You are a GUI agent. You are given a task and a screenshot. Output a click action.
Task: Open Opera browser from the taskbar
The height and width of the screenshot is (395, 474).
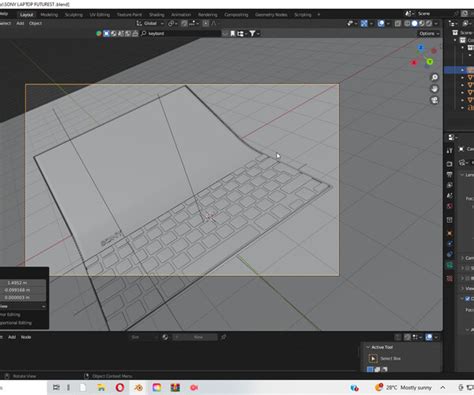click(x=120, y=387)
